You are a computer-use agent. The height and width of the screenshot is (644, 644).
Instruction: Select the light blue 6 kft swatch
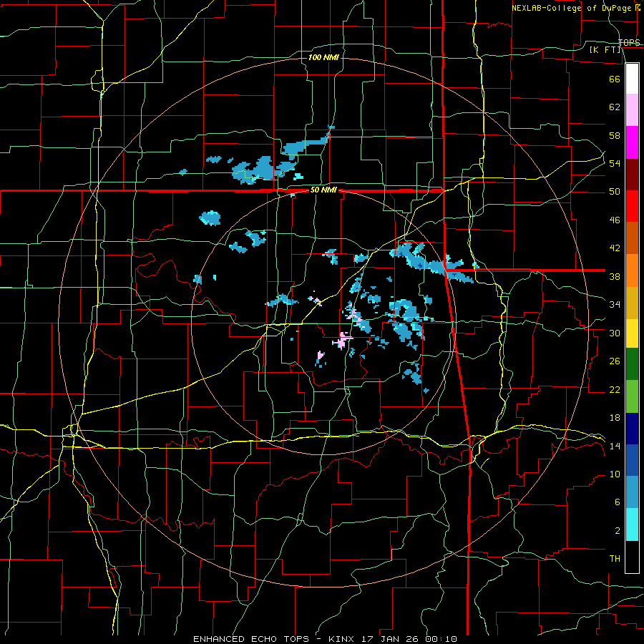click(632, 492)
